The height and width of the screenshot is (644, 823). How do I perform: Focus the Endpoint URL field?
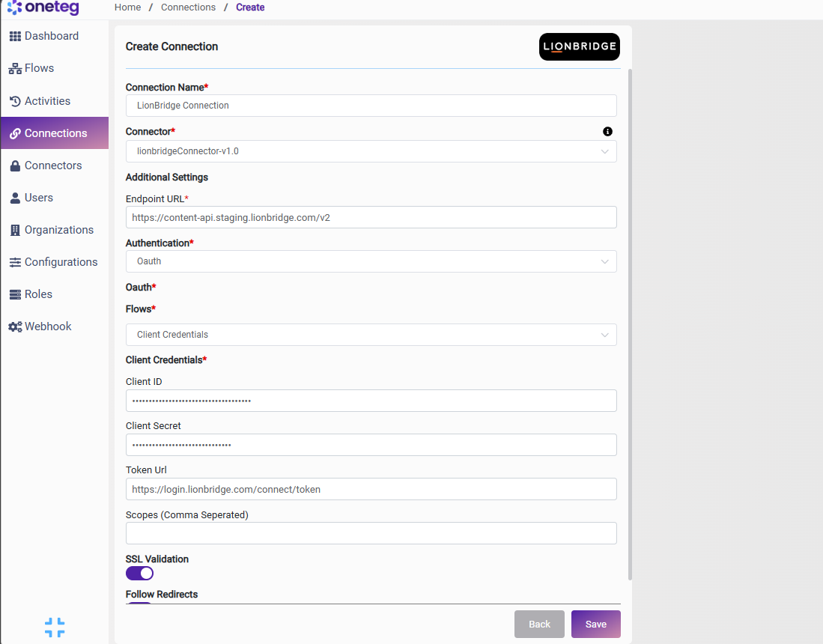[x=371, y=217]
